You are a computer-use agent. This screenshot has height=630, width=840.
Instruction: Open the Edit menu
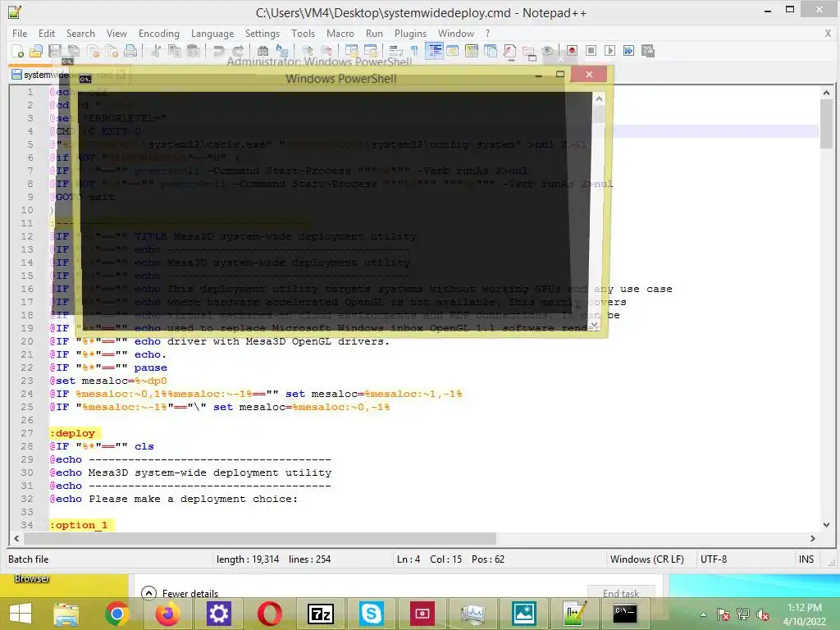[47, 33]
